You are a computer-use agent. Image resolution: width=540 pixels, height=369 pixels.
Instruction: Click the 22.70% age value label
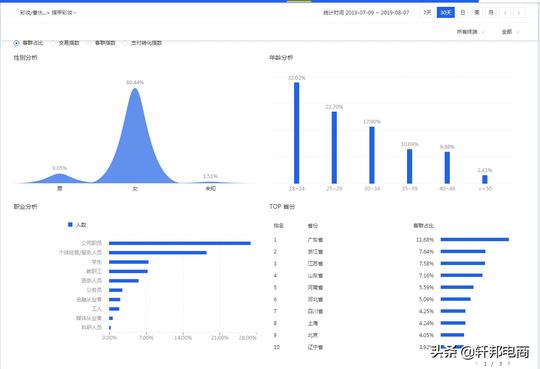334,107
